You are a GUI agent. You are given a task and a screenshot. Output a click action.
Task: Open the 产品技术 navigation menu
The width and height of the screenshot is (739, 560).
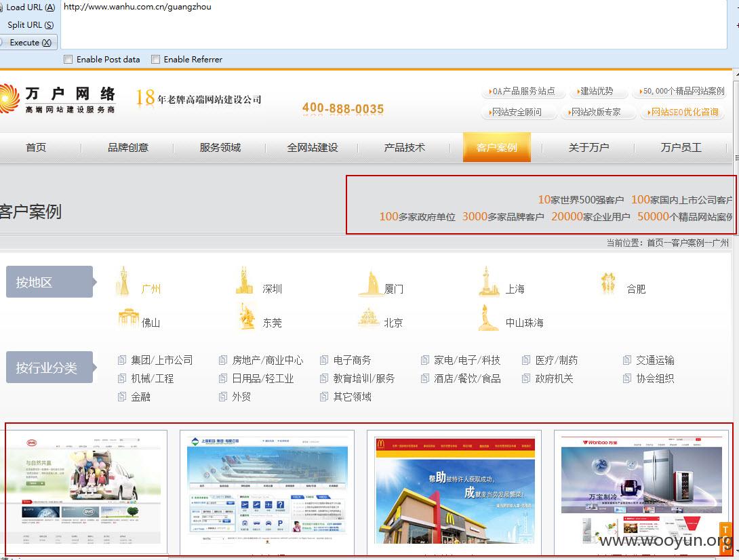(x=404, y=147)
